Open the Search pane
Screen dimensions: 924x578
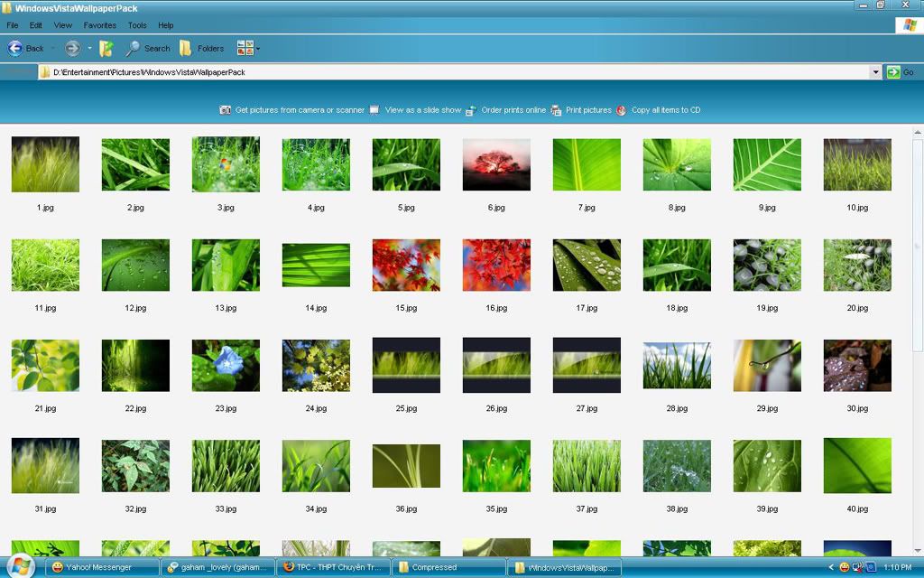[x=149, y=49]
